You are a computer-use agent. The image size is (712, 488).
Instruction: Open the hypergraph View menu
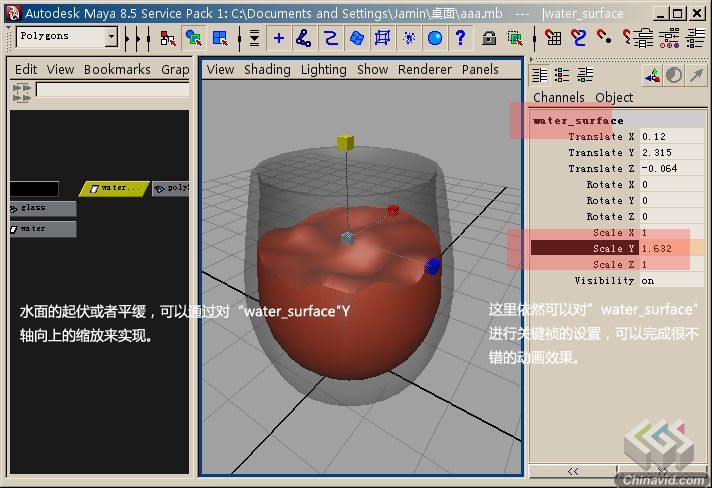(60, 69)
